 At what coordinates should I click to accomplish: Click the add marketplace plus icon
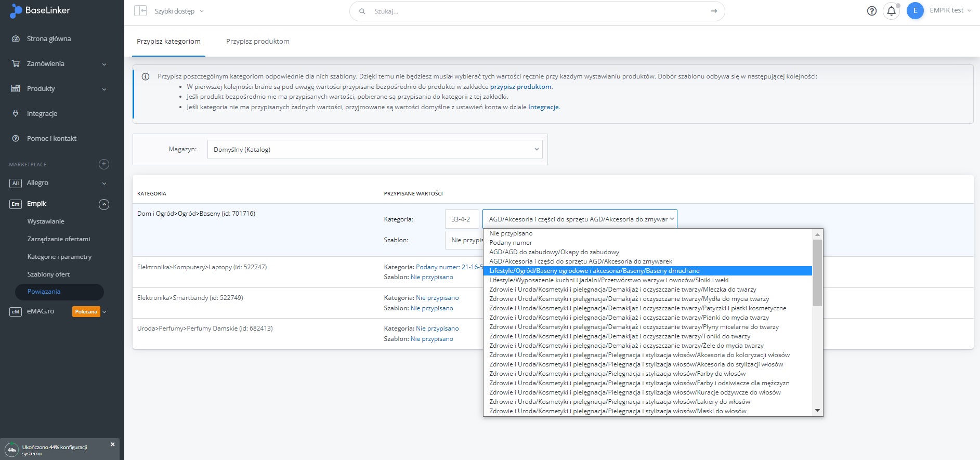pos(104,164)
